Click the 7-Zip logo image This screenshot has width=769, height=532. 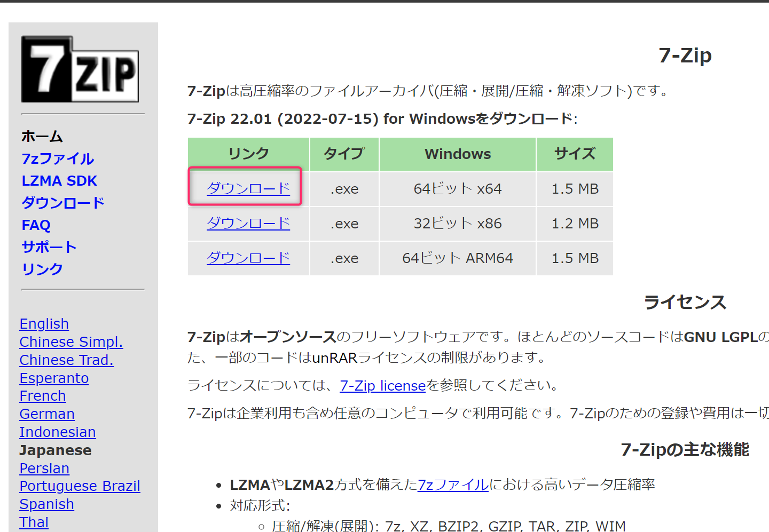(80, 69)
